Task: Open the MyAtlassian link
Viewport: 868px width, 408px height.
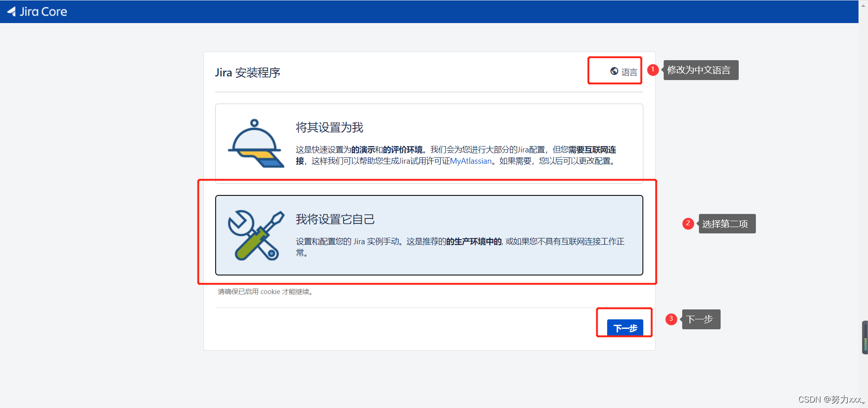Action: 471,161
